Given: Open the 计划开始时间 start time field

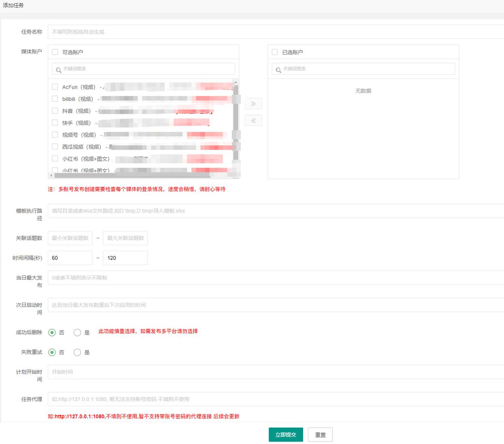Looking at the screenshot, I should (276, 372).
